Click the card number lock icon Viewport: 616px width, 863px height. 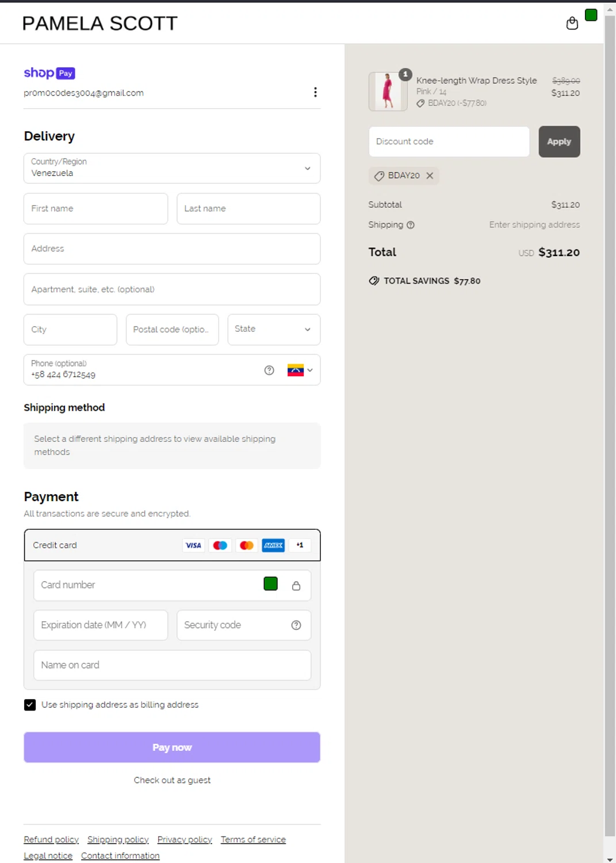click(296, 586)
